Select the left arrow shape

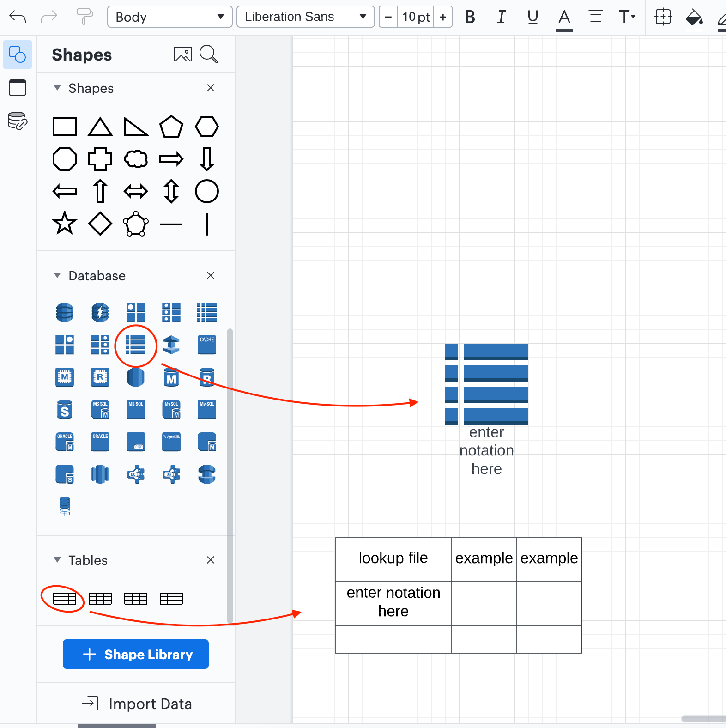click(65, 191)
